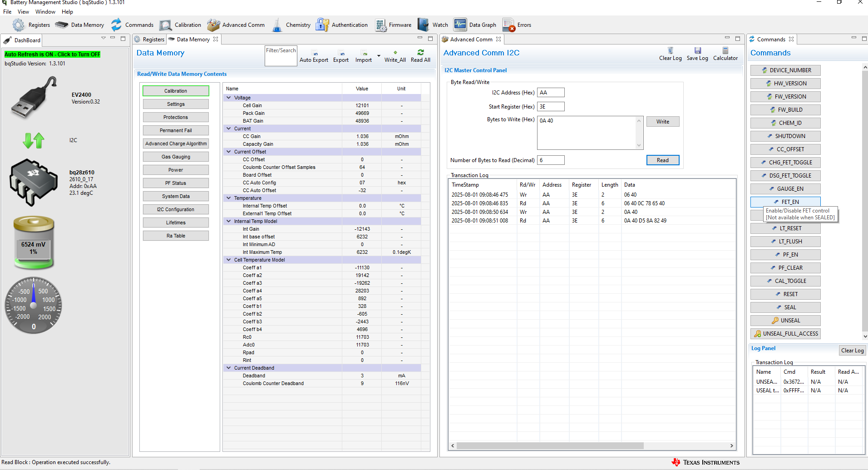
Task: Open the DashBoard view menu chevron
Action: pyautogui.click(x=104, y=38)
